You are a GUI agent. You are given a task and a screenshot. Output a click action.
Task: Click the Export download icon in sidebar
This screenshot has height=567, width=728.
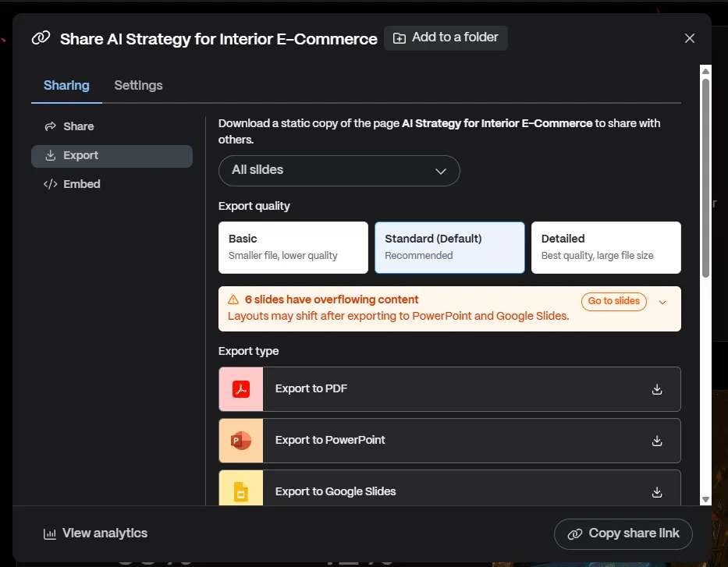[50, 155]
